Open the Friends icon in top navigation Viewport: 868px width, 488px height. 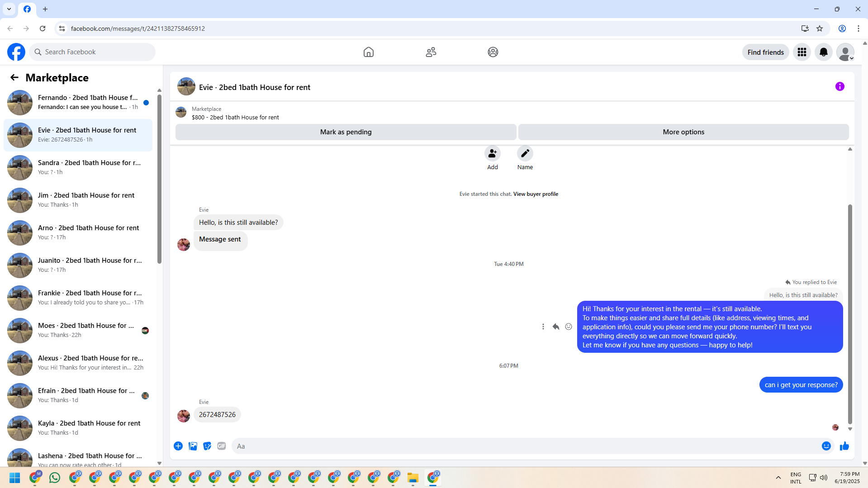pyautogui.click(x=431, y=52)
